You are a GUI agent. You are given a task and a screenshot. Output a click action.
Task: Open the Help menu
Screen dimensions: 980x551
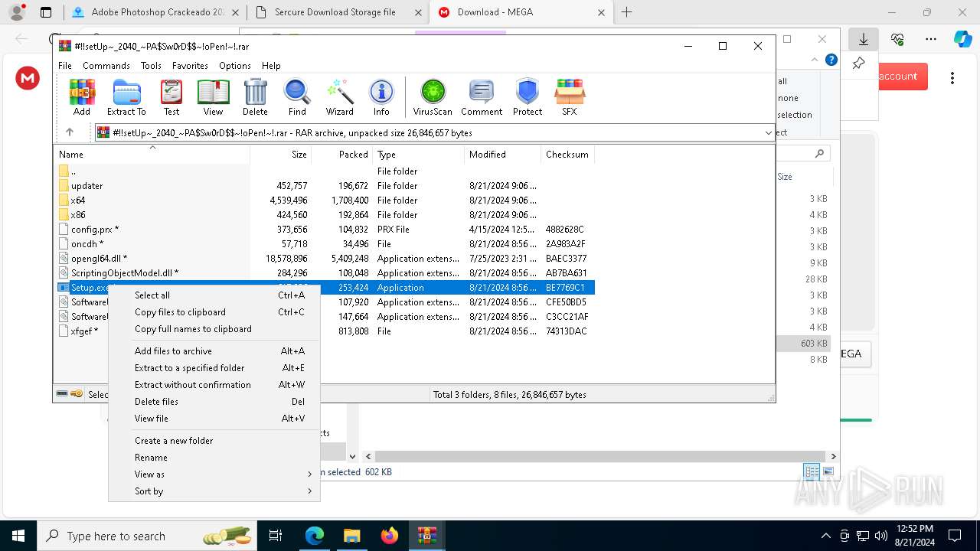coord(271,66)
